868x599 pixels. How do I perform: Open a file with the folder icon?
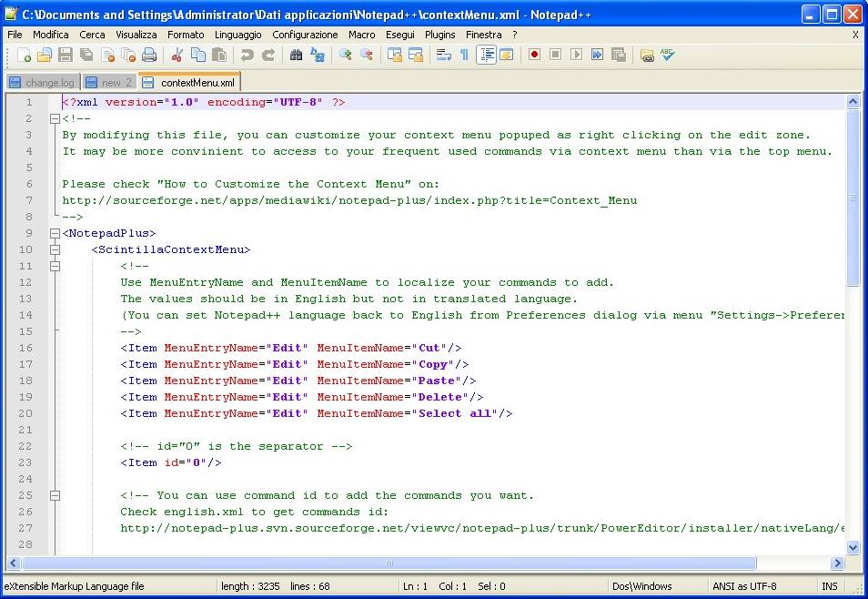44,56
